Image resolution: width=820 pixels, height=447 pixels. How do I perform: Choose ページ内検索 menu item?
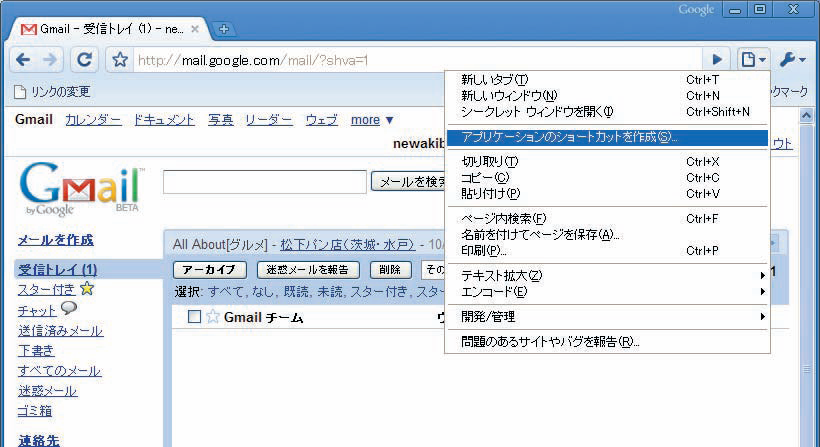607,219
